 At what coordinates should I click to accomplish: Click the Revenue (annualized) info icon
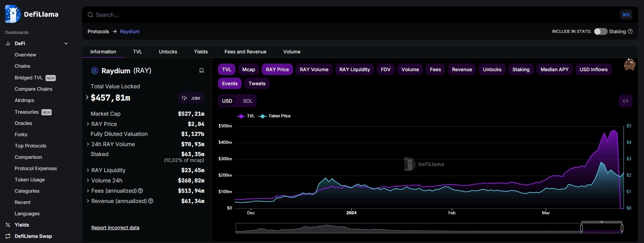[151, 201]
